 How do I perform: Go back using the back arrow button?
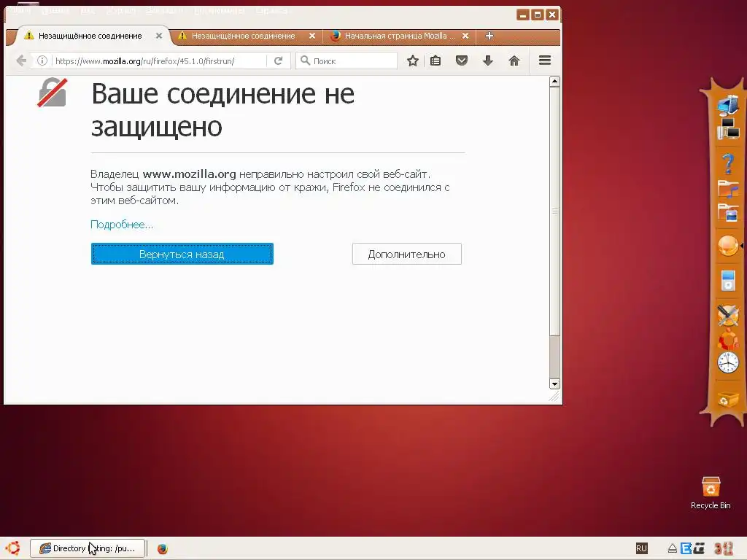pos(21,61)
